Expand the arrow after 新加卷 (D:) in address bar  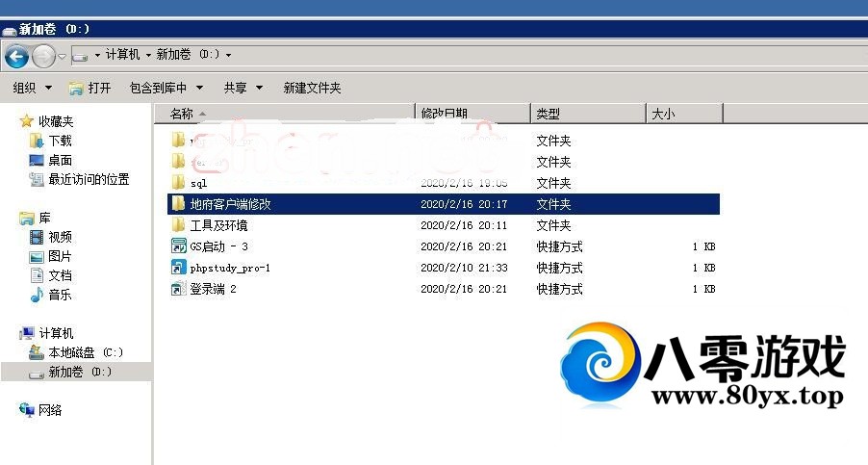pyautogui.click(x=228, y=55)
